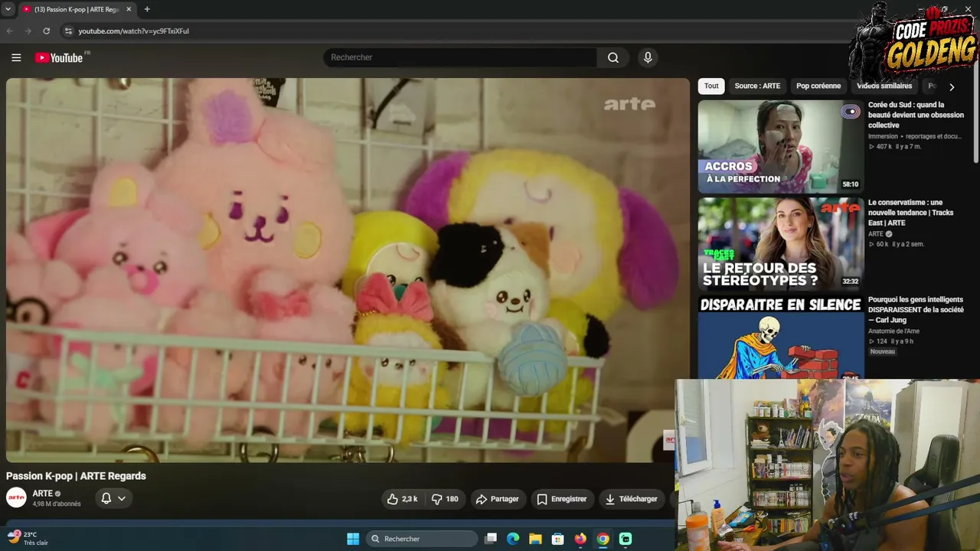
Task: Click the Télécharger button
Action: coord(631,499)
